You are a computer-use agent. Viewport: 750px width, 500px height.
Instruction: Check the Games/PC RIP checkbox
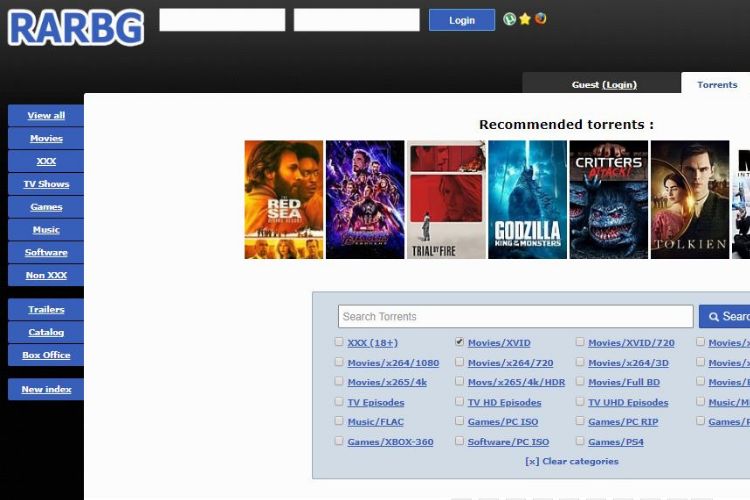(x=580, y=421)
